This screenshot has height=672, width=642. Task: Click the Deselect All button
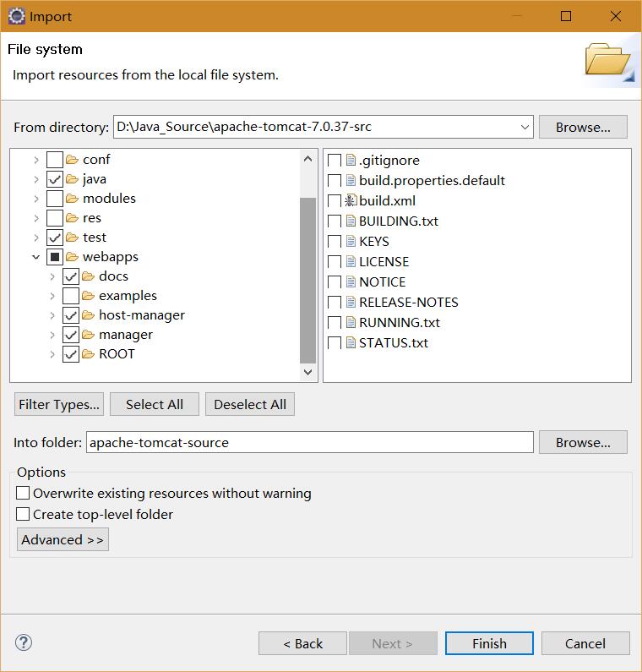pyautogui.click(x=250, y=404)
